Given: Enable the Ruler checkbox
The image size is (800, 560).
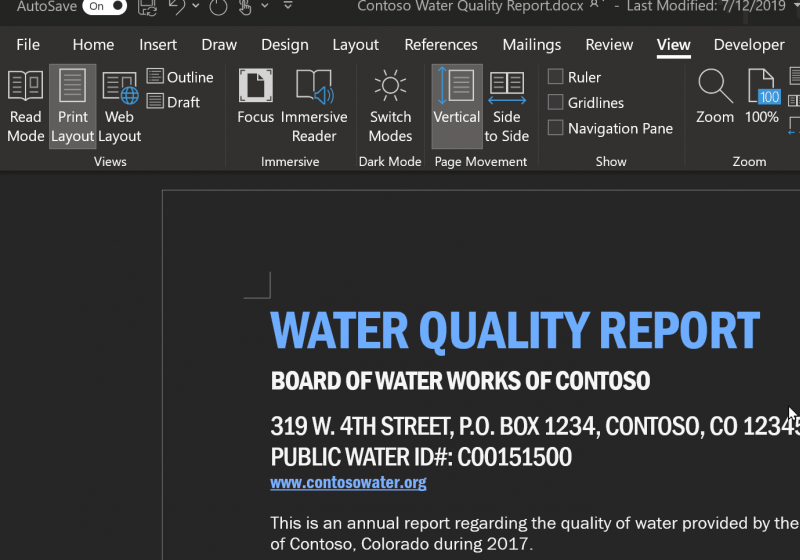Looking at the screenshot, I should coord(555,77).
